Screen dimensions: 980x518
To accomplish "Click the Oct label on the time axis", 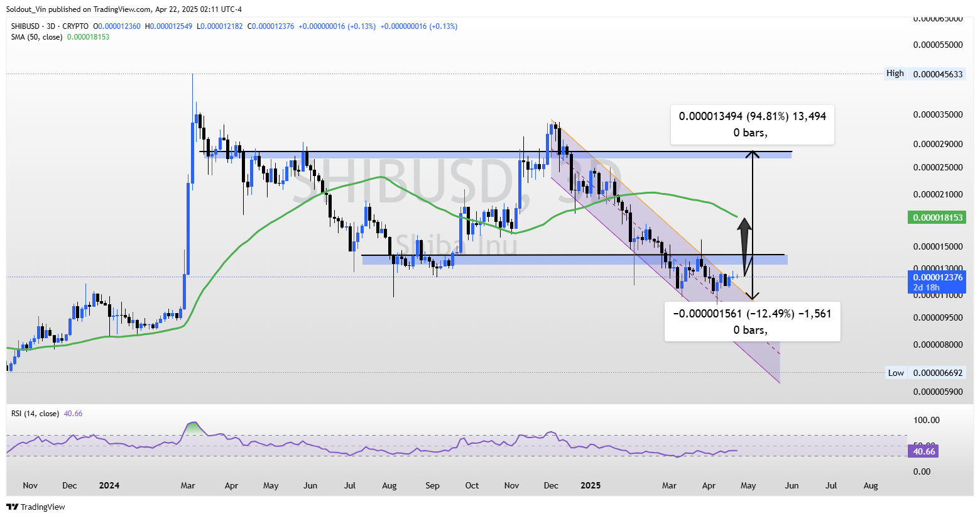I will (x=472, y=485).
